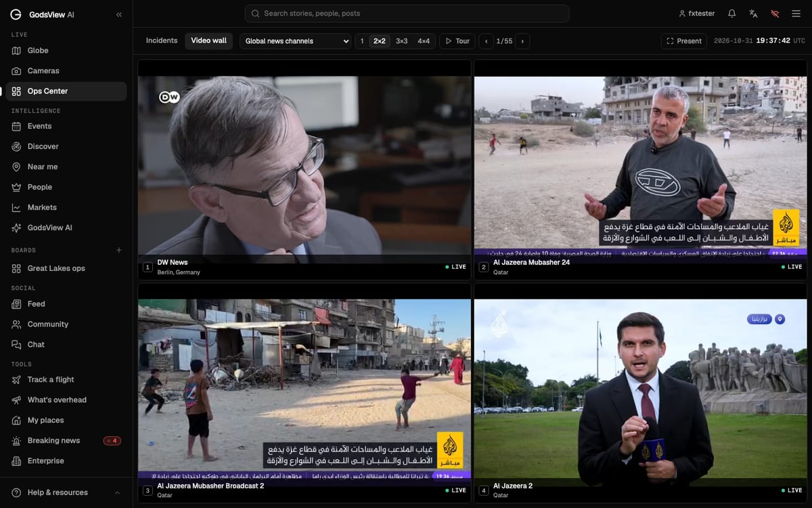The width and height of the screenshot is (812, 508).
Task: Open the Globe view
Action: click(66, 51)
